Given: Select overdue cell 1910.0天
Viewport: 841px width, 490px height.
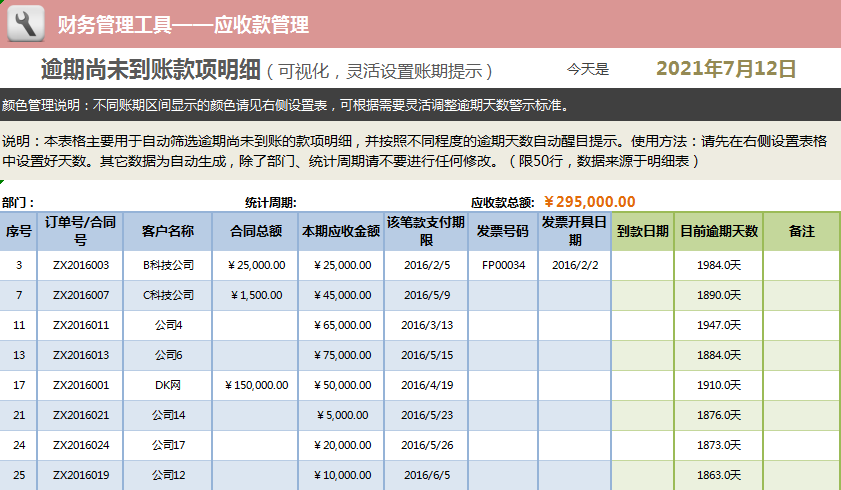Looking at the screenshot, I should 719,385.
